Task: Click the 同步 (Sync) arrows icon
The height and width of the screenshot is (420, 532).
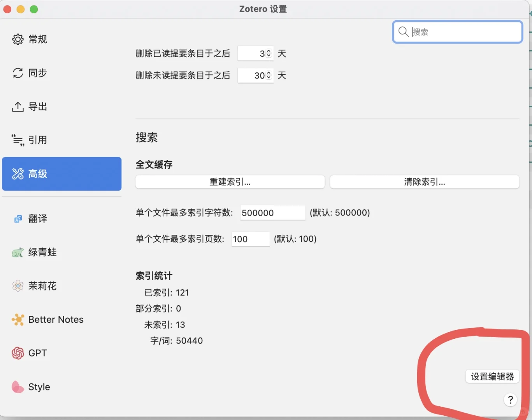Action: [18, 73]
